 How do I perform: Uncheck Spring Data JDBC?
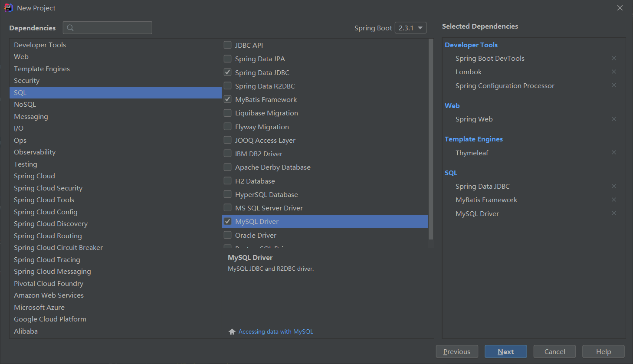(x=227, y=72)
